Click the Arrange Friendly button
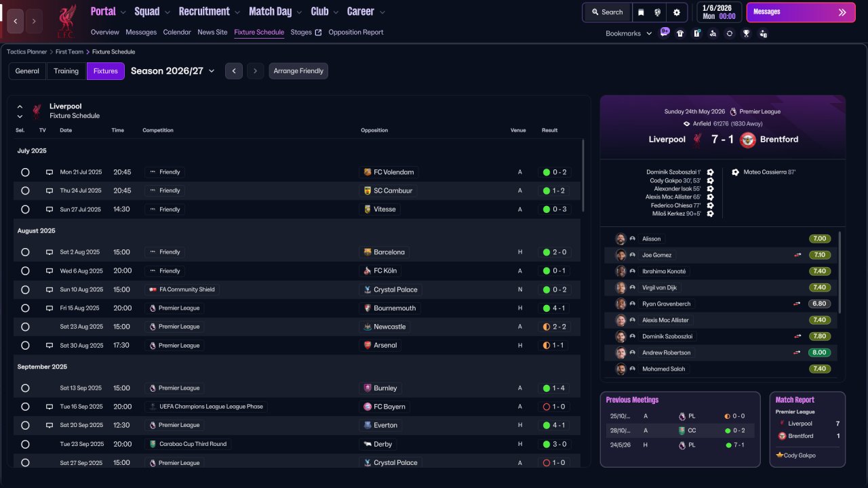 tap(298, 71)
